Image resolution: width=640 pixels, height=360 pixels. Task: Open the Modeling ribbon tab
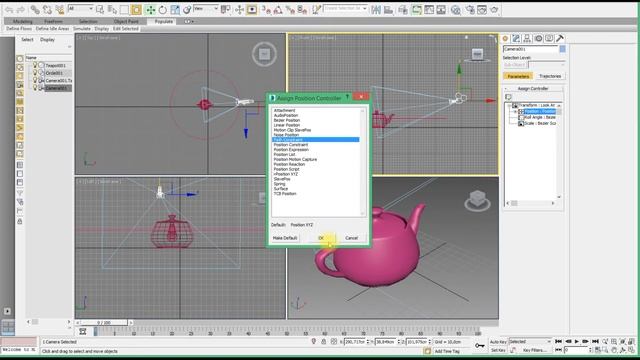point(22,21)
